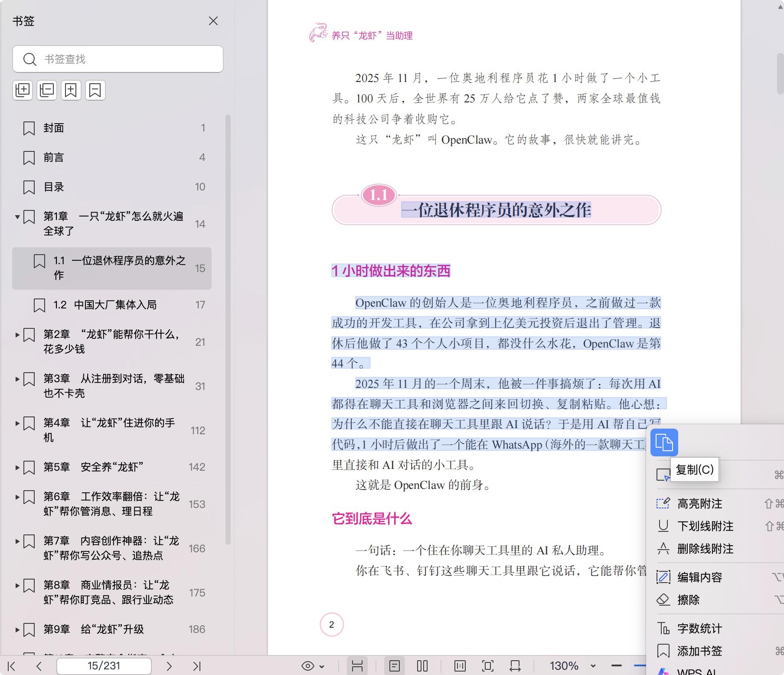The image size is (784, 675).
Task: Click the delete bookmark icon
Action: coord(95,90)
